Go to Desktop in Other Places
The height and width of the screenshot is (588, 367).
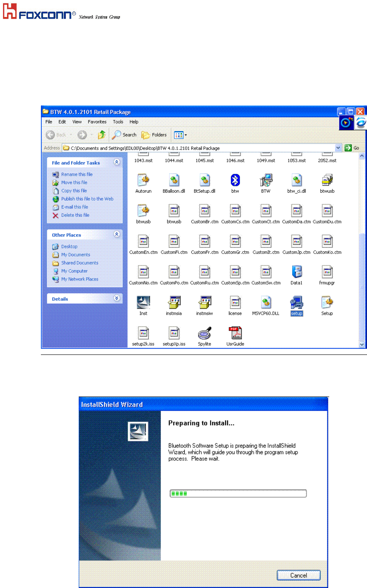pos(69,247)
